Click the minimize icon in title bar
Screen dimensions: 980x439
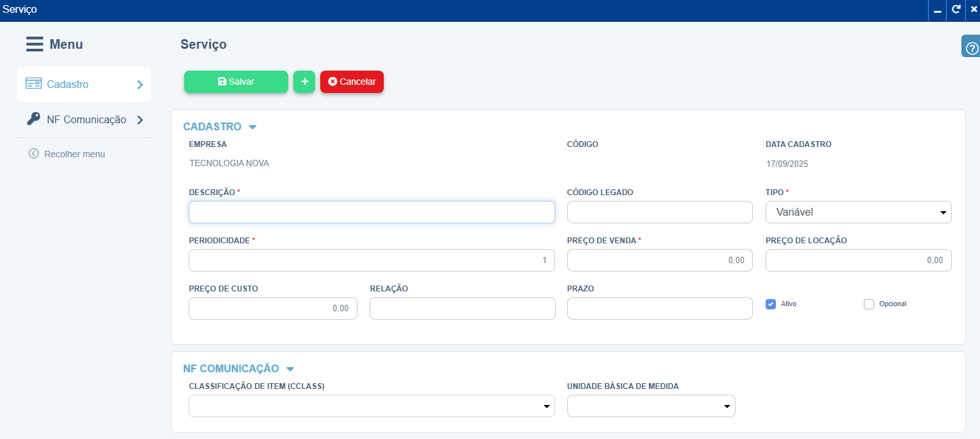938,10
